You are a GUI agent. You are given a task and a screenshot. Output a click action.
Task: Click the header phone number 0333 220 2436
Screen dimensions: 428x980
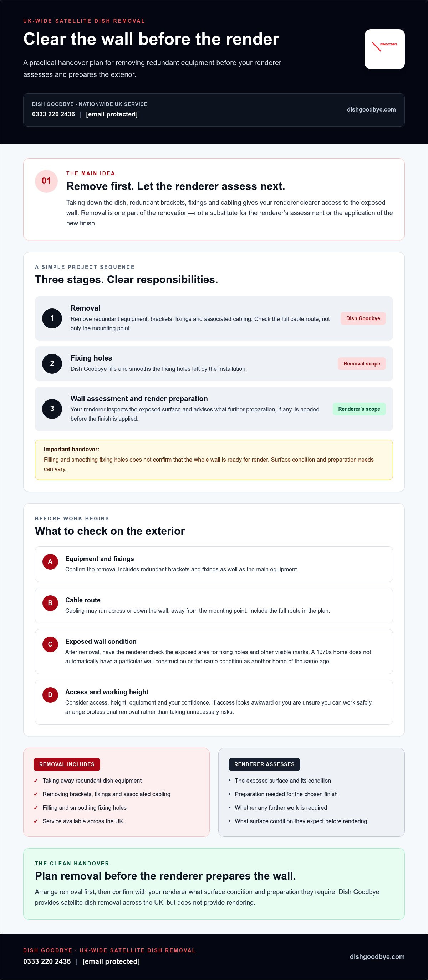(x=53, y=114)
